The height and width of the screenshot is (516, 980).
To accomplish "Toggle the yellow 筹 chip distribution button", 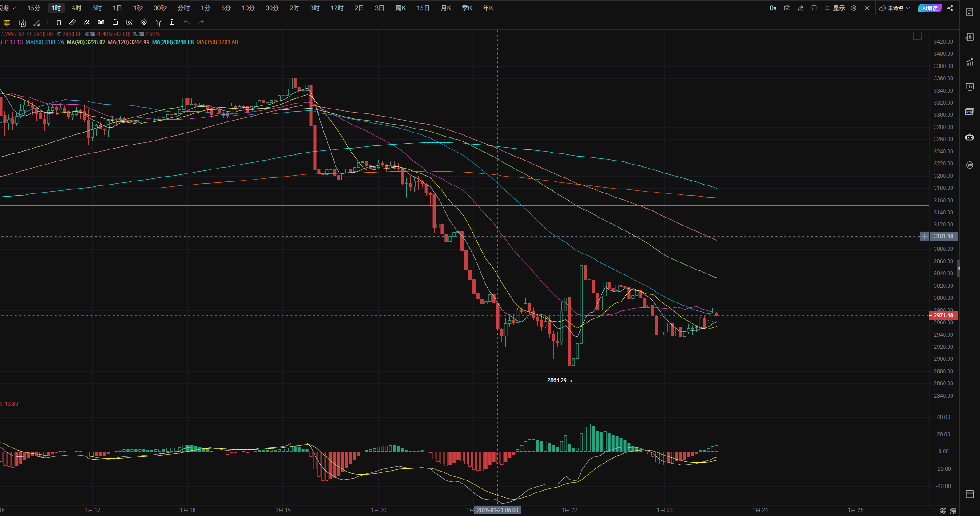I will point(6,23).
